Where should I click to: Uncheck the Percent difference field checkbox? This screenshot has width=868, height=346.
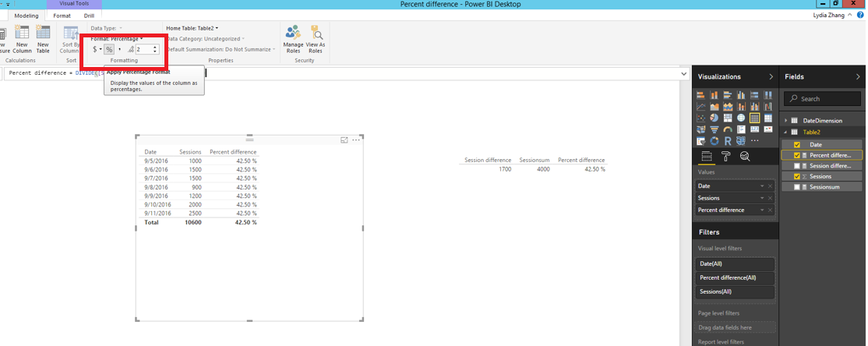pyautogui.click(x=796, y=155)
